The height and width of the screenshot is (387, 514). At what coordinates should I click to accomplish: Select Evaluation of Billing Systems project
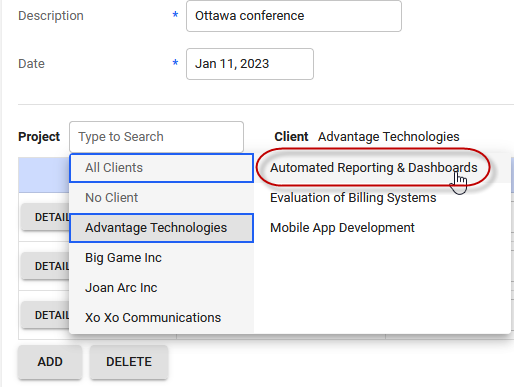point(353,198)
